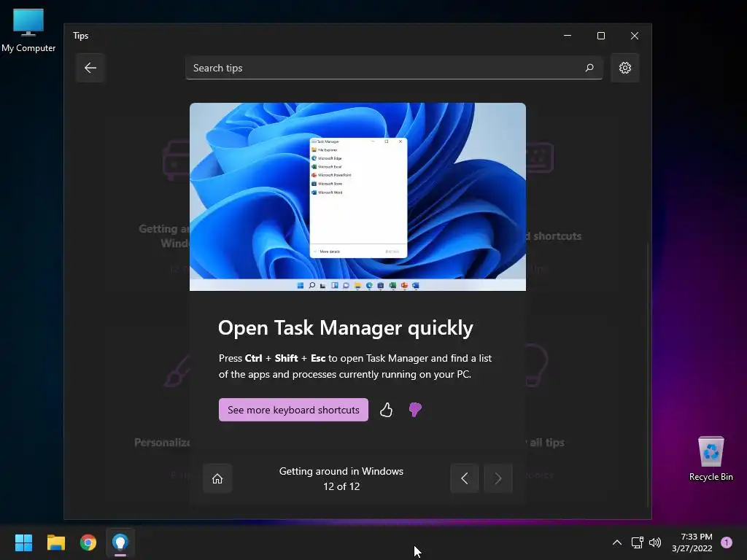The height and width of the screenshot is (560, 747).
Task: Open the Windows Start menu
Action: point(23,542)
